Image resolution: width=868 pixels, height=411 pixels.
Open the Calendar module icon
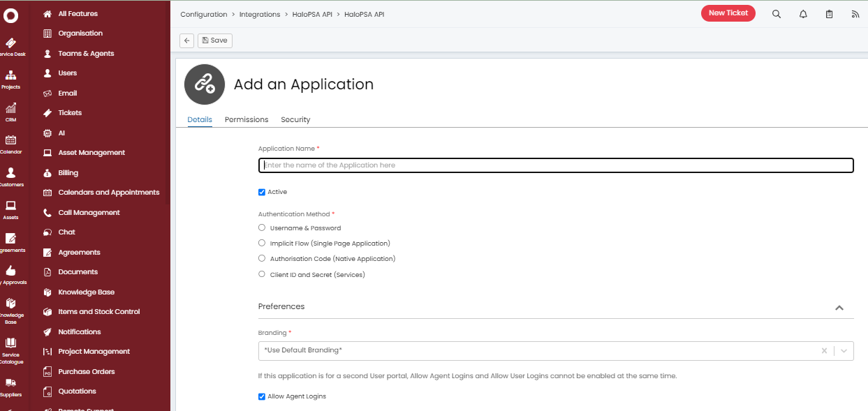pos(12,142)
